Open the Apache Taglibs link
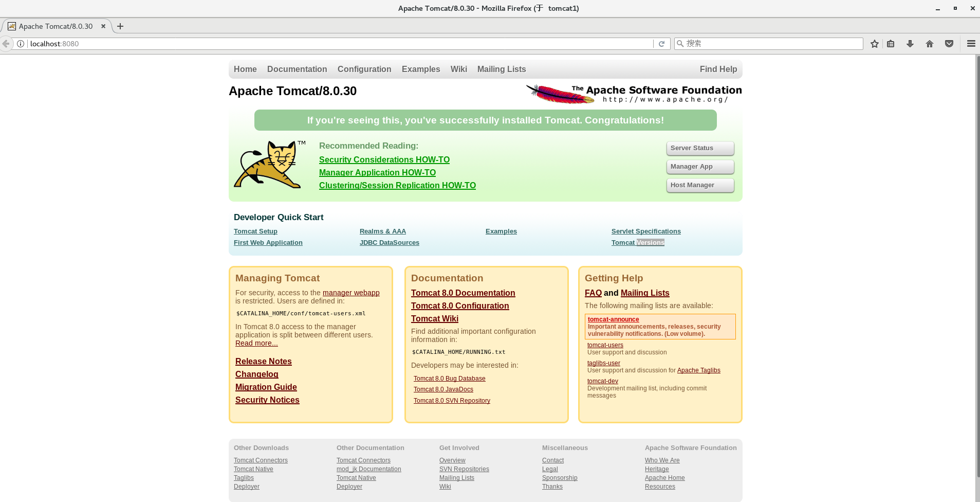Image resolution: width=980 pixels, height=502 pixels. 699,370
